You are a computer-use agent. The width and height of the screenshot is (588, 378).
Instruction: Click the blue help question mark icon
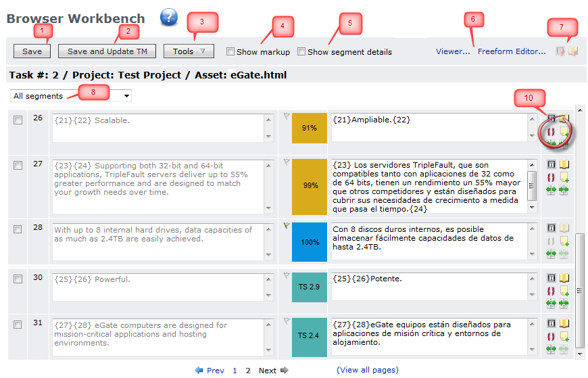coord(168,18)
